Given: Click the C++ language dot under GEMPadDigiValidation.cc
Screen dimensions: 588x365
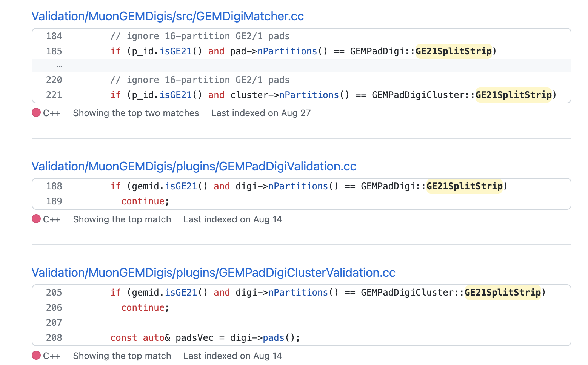Looking at the screenshot, I should [x=36, y=219].
